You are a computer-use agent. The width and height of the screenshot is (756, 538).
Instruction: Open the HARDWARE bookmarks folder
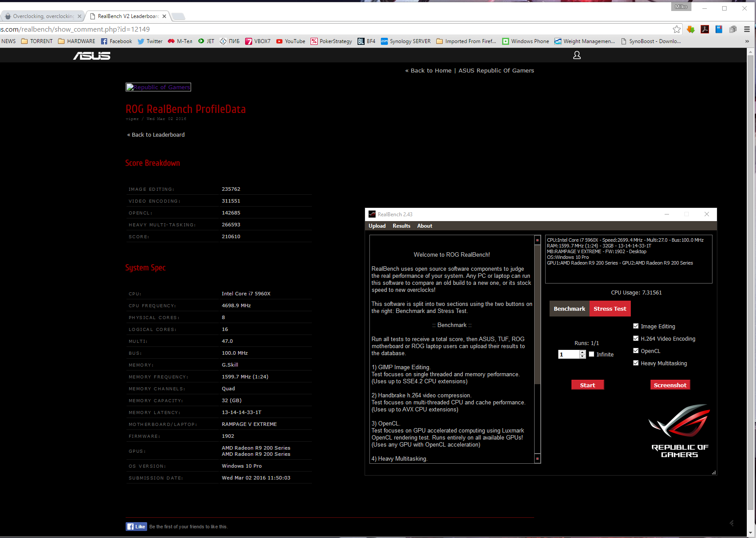click(x=76, y=41)
